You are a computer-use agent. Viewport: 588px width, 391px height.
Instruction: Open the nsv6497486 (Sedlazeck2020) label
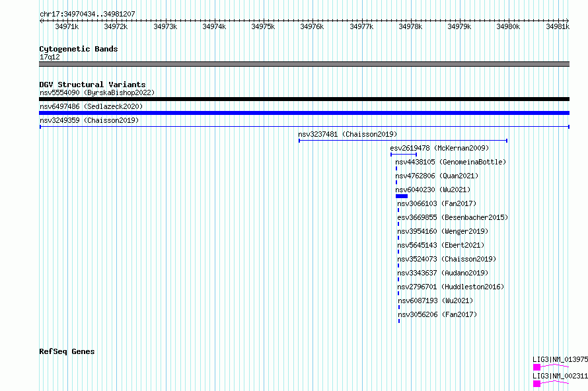pyautogui.click(x=91, y=106)
